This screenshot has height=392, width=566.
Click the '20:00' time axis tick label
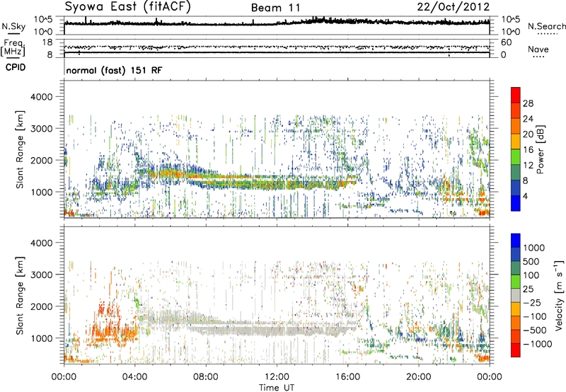click(419, 377)
